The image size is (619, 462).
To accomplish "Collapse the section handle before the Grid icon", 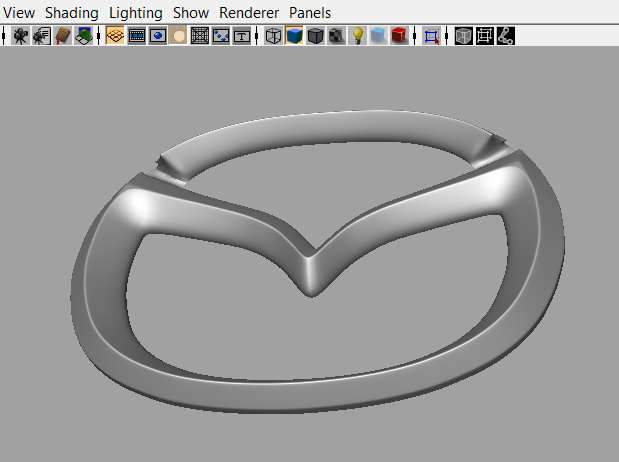I will coord(98,36).
